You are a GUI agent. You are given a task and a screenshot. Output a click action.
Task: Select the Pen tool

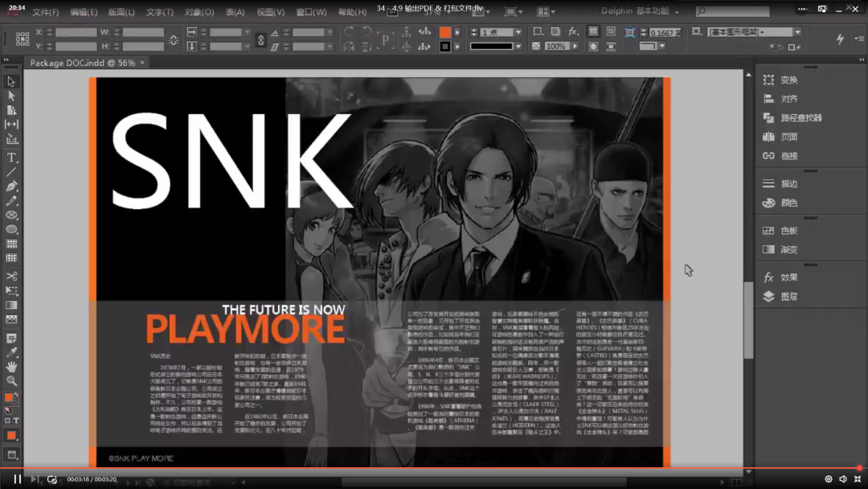pyautogui.click(x=11, y=186)
